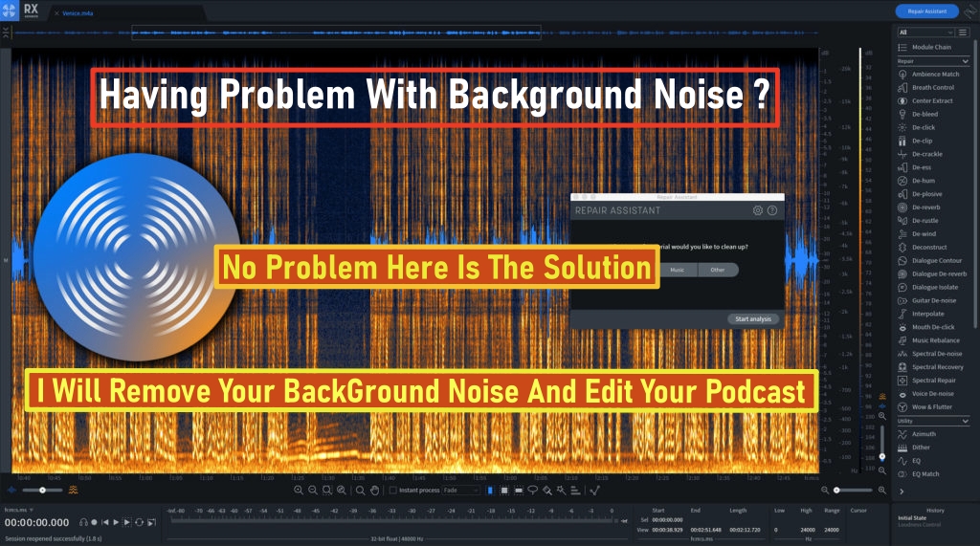
Task: Toggle the Time-frequency selection tool
Action: [x=504, y=491]
